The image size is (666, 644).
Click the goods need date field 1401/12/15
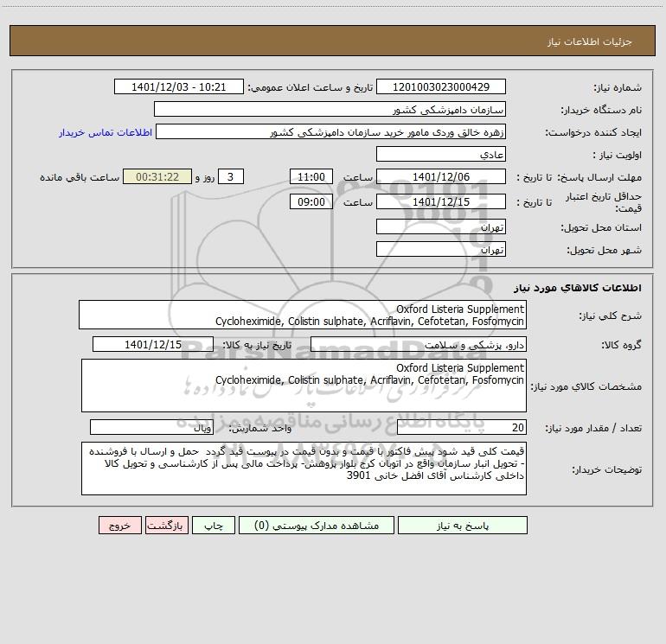click(153, 345)
